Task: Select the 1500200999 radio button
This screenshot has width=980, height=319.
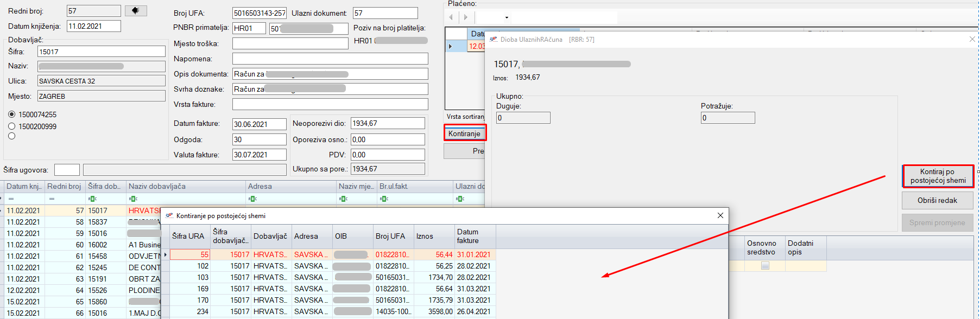Action: 12,126
